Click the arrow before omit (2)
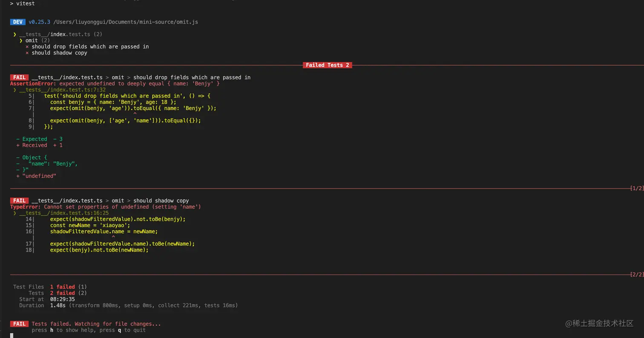644x338 pixels. [21, 40]
